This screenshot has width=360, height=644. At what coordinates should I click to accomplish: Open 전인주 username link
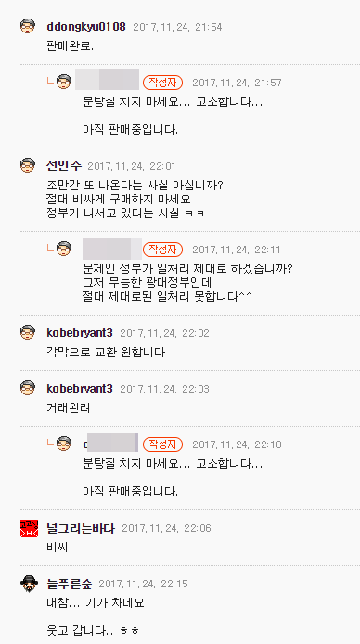click(x=64, y=166)
